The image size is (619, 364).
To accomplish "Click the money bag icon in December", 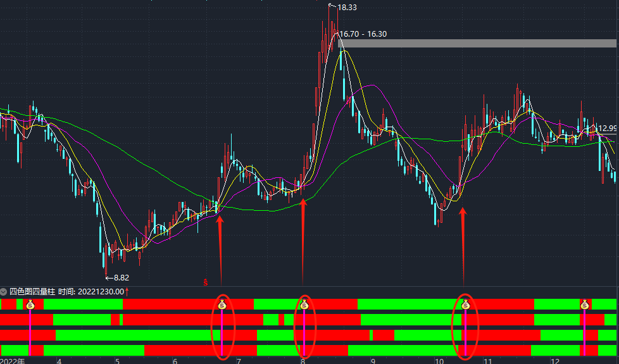I will [x=585, y=305].
